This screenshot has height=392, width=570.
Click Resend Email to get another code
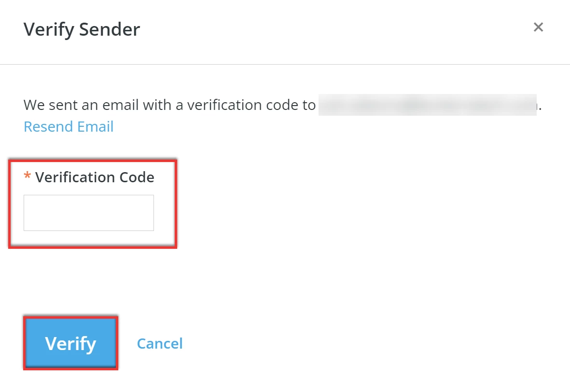tap(69, 126)
